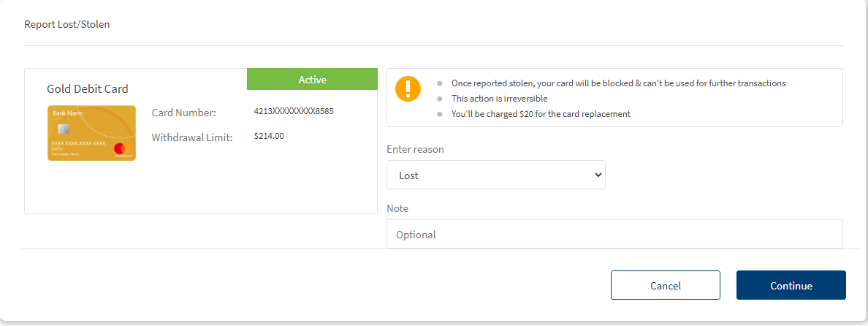Click the Withdrawal Limit label

(192, 137)
